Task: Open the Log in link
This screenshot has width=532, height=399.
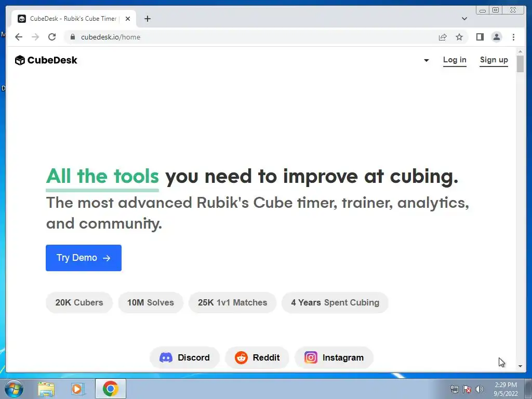Action: 455,60
